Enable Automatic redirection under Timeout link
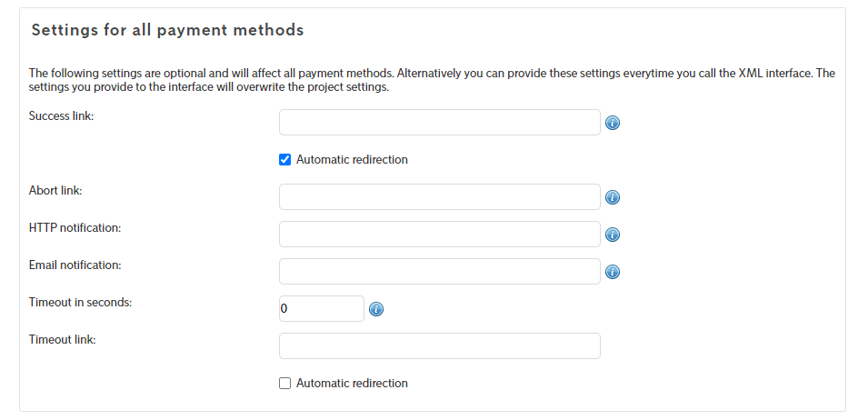 tap(285, 384)
